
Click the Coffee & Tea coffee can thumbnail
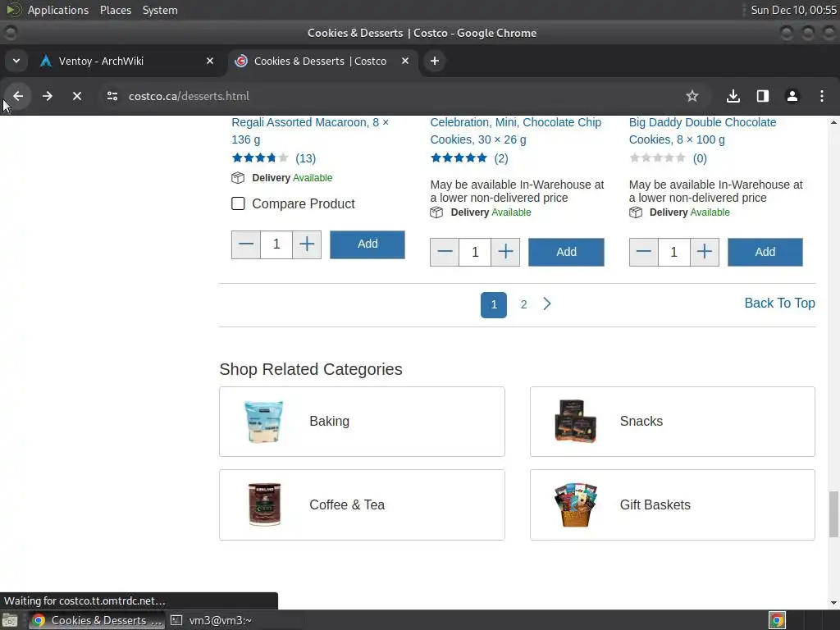(x=264, y=504)
